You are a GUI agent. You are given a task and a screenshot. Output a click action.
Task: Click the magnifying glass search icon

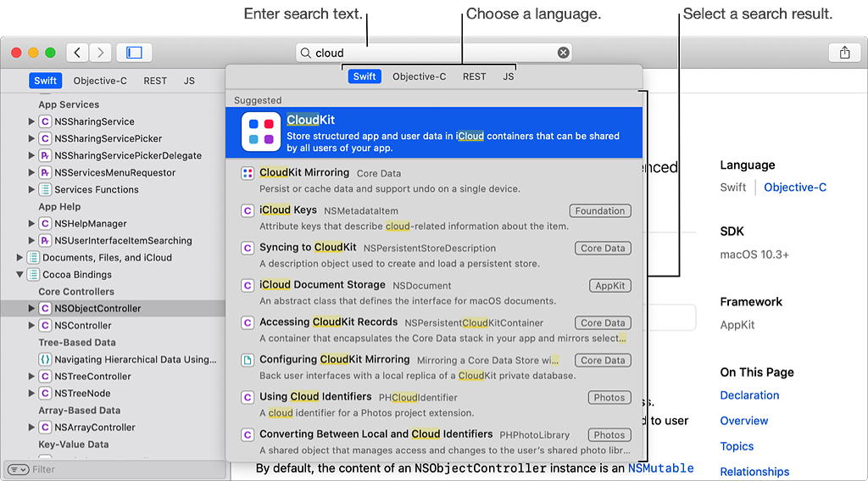pos(305,53)
